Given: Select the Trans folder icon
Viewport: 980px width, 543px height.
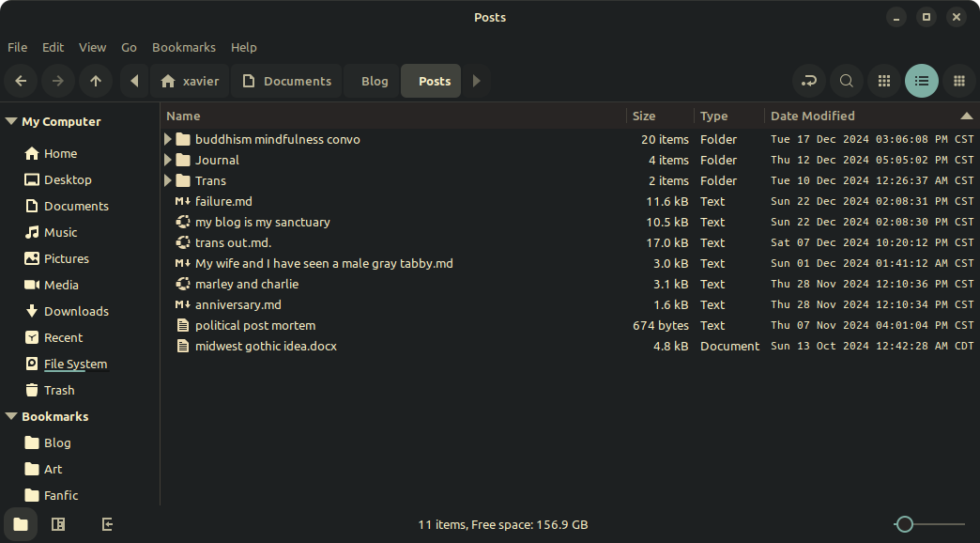Looking at the screenshot, I should (182, 180).
